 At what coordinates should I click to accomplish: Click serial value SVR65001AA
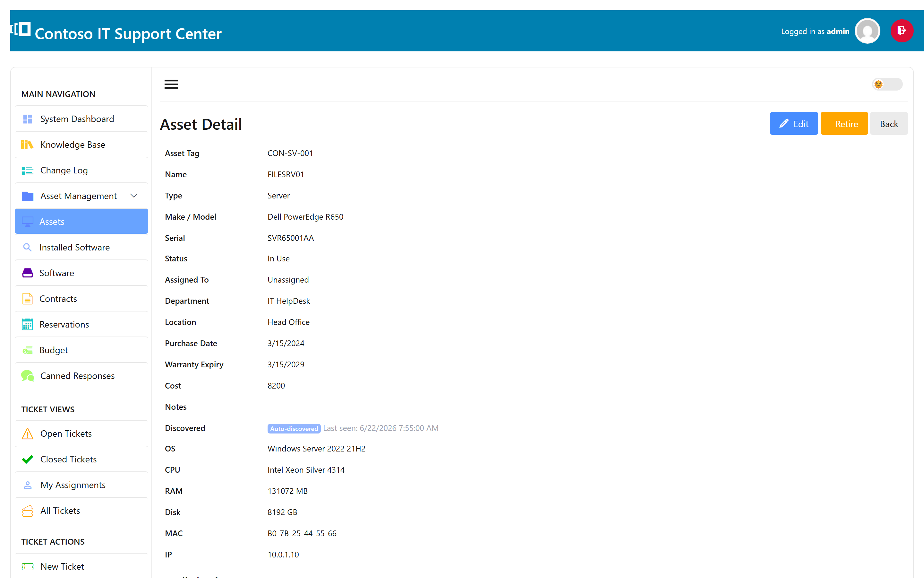click(291, 238)
